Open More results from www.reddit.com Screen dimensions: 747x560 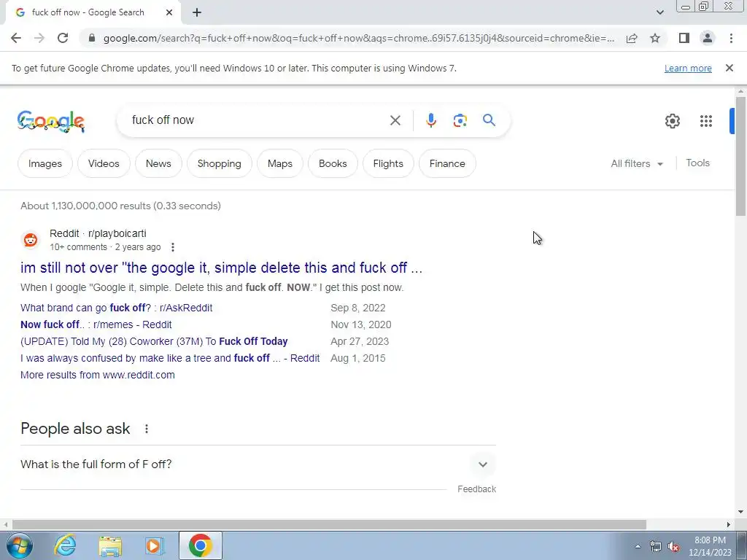click(98, 375)
